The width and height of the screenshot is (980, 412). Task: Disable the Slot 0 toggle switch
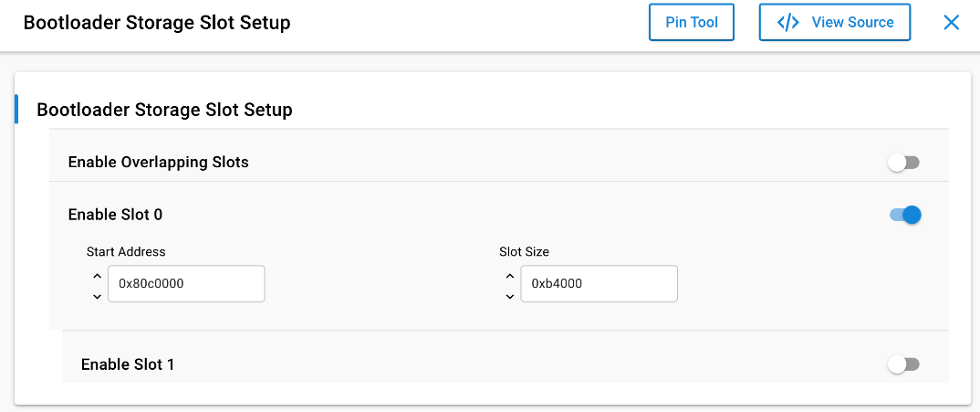(x=905, y=215)
